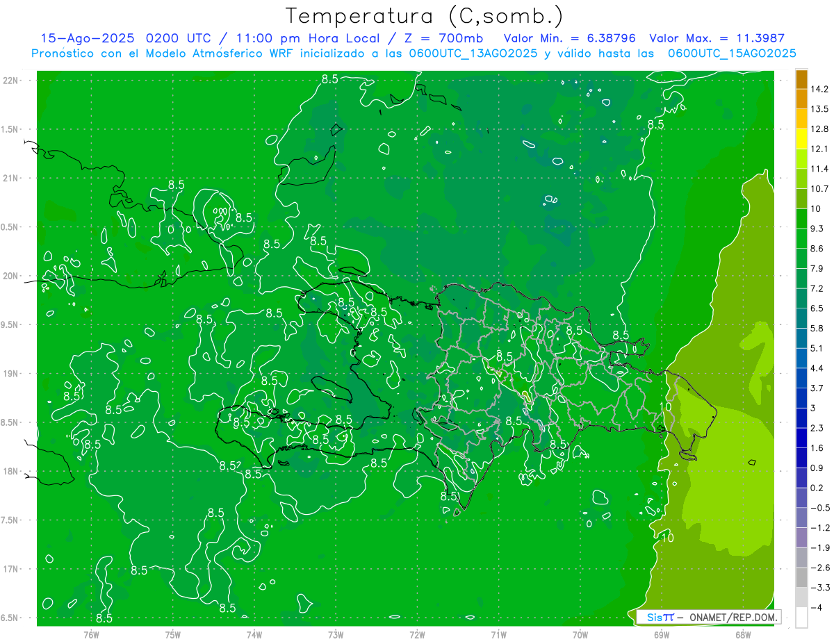This screenshot has height=644, width=834.
Task: Click the 76W longitude axis label
Action: coord(91,634)
